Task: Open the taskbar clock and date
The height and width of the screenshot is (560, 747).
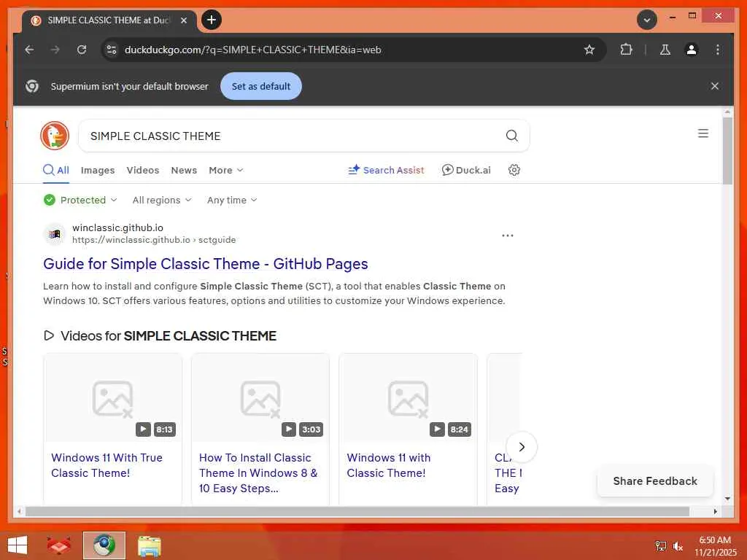Action: pyautogui.click(x=715, y=546)
